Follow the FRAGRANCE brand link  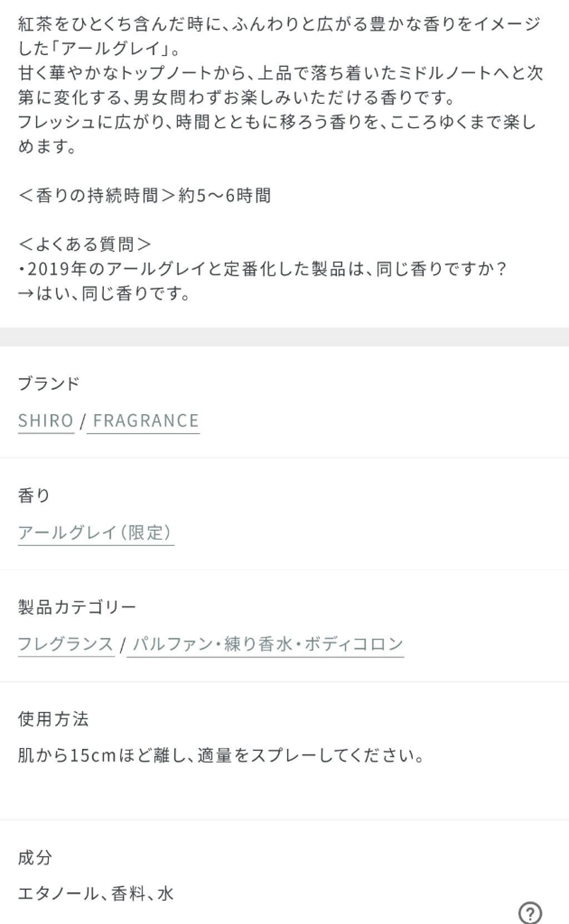pos(146,420)
